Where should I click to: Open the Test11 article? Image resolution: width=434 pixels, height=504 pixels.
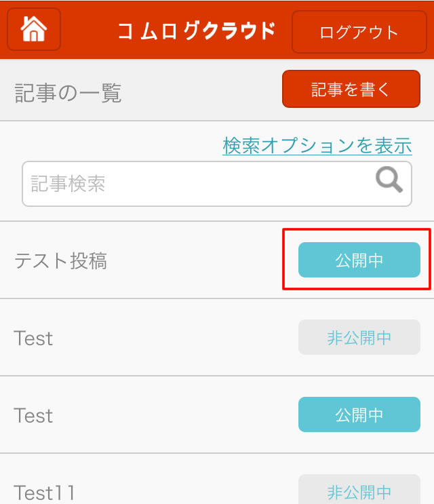[x=45, y=492]
